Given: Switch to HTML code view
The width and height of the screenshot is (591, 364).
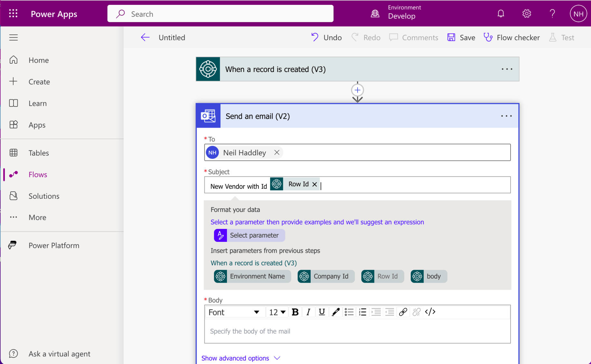Looking at the screenshot, I should click(x=430, y=312).
